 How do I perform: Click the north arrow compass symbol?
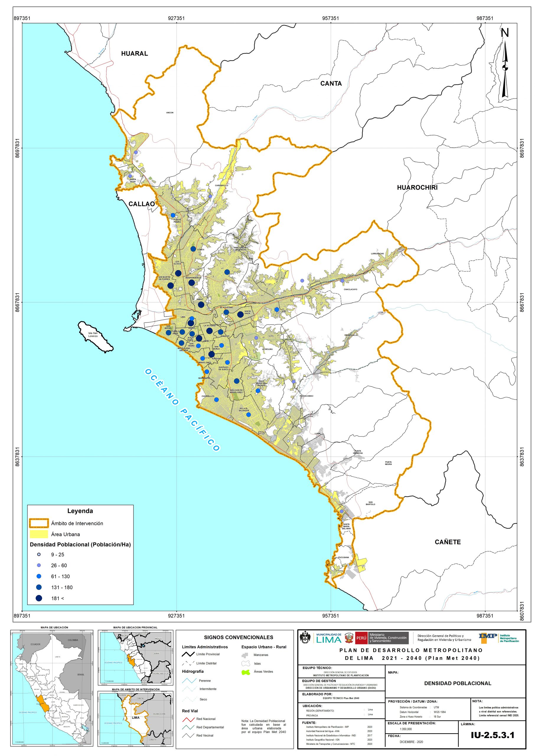click(505, 66)
